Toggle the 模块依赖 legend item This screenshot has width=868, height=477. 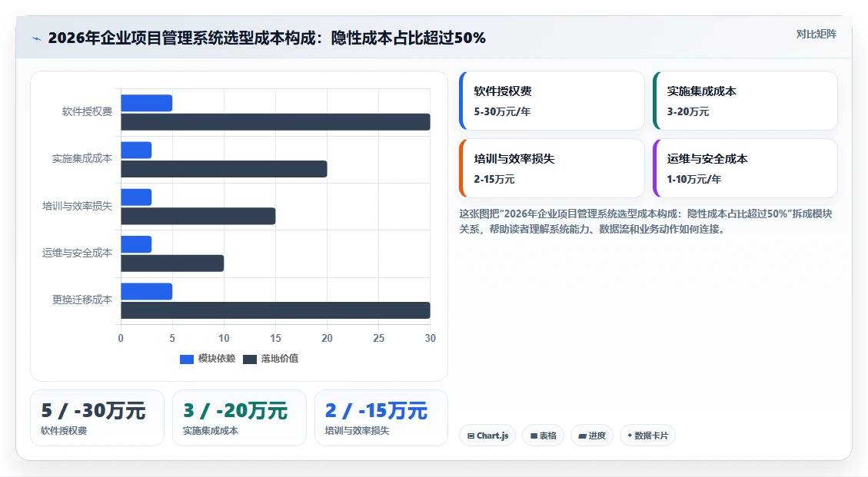tap(208, 359)
